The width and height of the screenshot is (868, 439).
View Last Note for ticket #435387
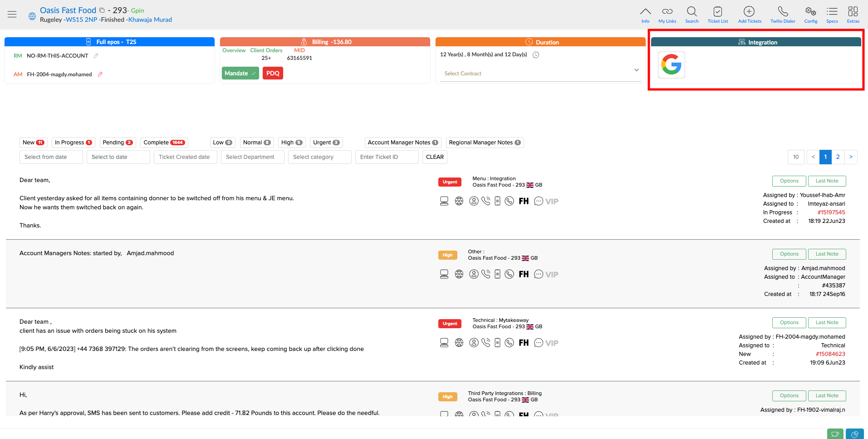(x=827, y=254)
